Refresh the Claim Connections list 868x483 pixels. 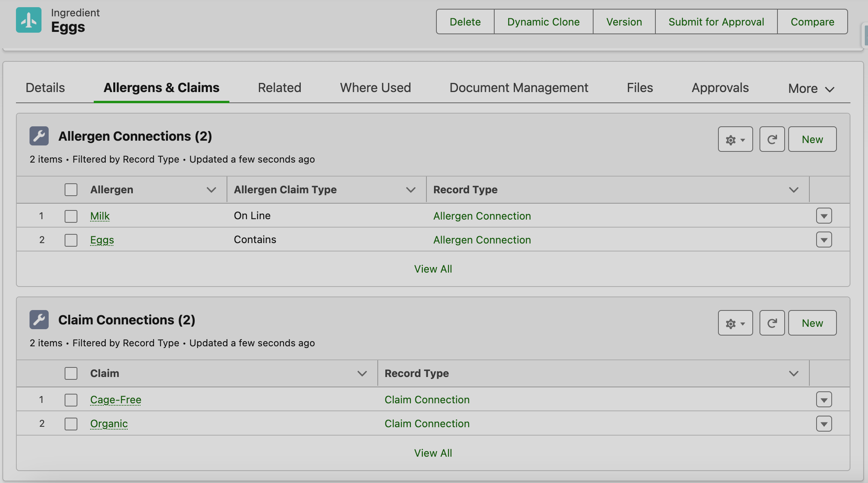tap(772, 323)
